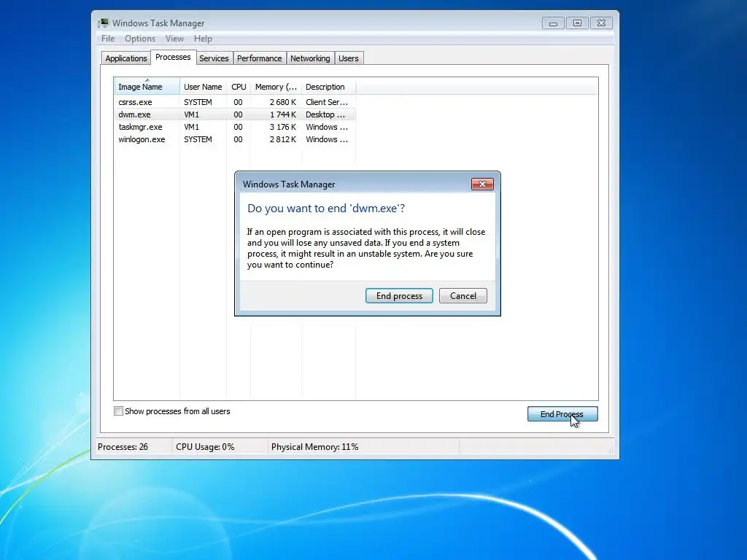The image size is (747, 560).
Task: Click Processes: 26 in status bar
Action: point(123,447)
